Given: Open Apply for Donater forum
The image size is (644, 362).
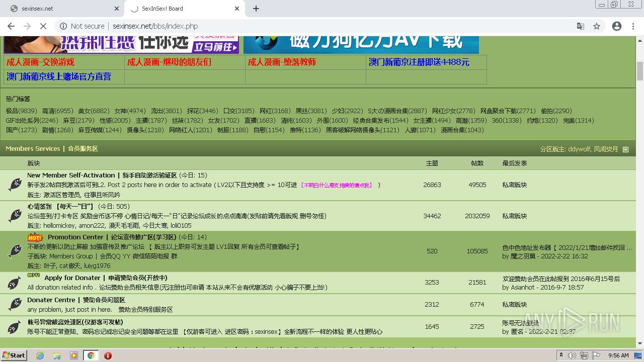Looking at the screenshot, I should (x=106, y=278).
